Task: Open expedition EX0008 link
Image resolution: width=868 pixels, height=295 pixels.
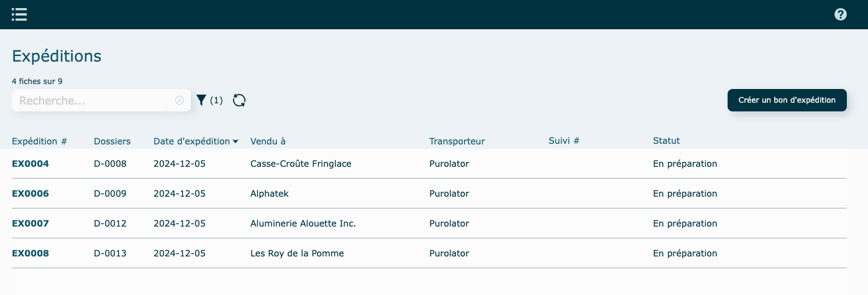Action: coord(30,253)
